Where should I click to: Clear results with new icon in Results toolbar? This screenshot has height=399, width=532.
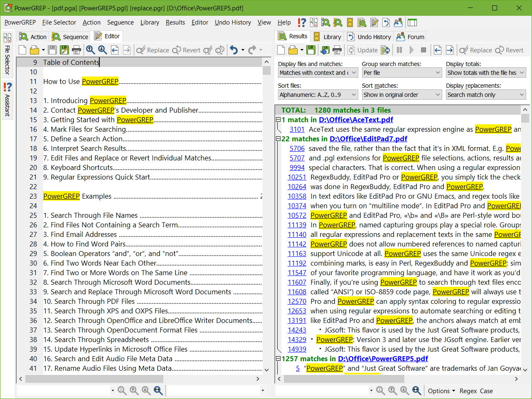[x=281, y=50]
